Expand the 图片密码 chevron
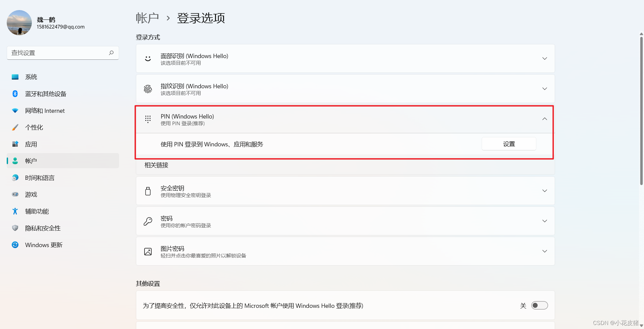The image size is (644, 329). [545, 251]
